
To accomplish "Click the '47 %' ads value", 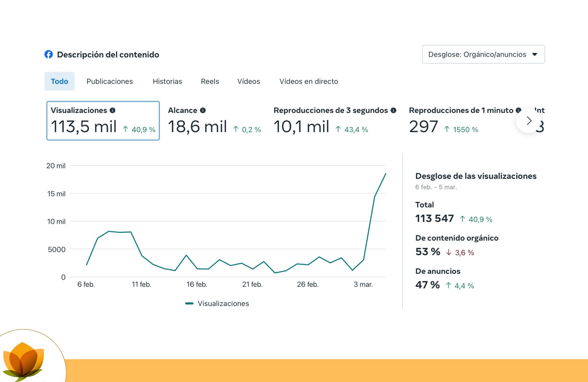I will click(428, 285).
